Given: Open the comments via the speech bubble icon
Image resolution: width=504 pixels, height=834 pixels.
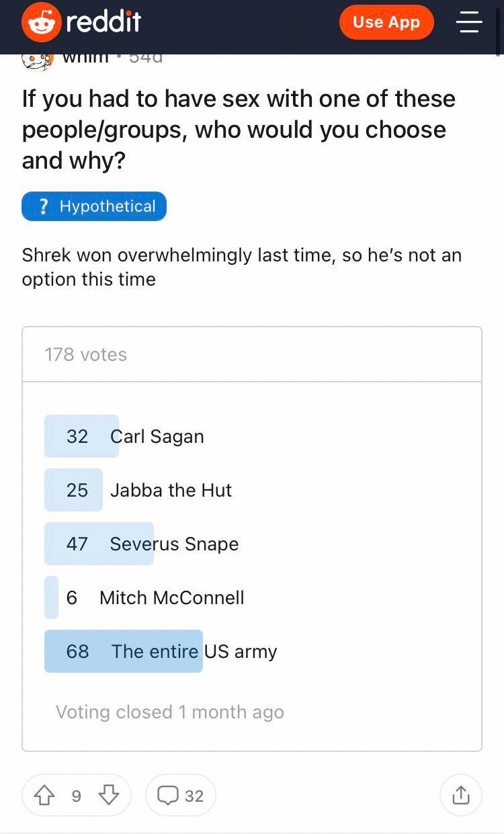Looking at the screenshot, I should (167, 795).
